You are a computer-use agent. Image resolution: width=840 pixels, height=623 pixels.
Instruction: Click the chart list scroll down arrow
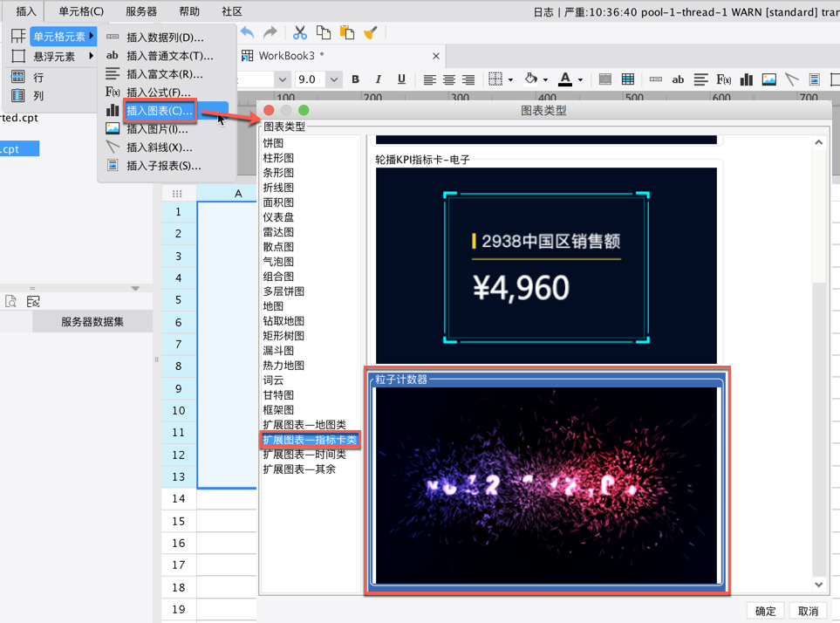coord(818,585)
